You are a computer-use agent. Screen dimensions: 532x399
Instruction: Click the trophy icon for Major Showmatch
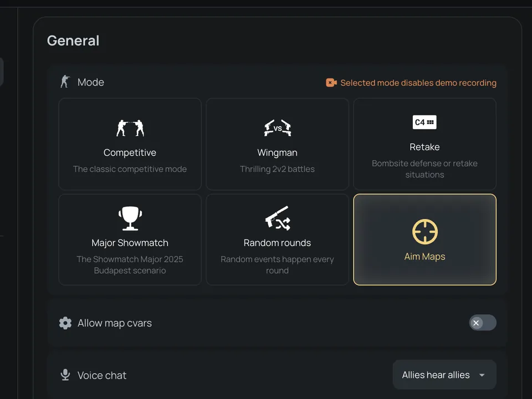click(x=130, y=218)
